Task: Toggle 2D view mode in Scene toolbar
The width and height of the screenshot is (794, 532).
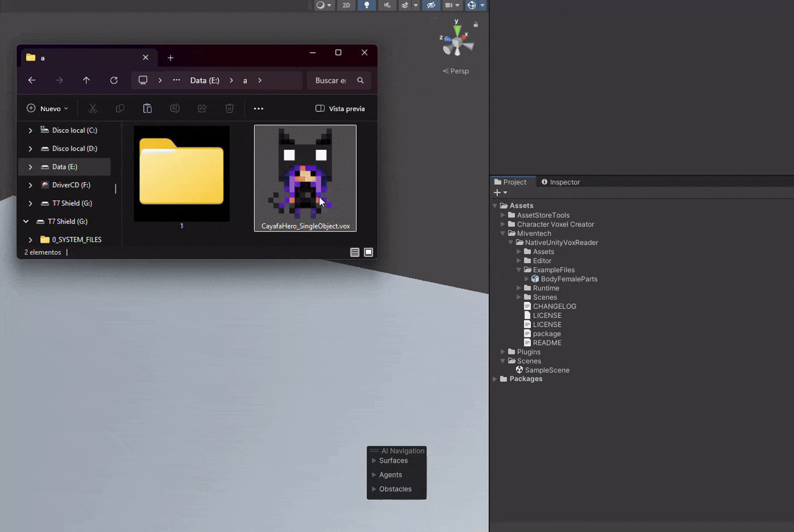Action: pyautogui.click(x=346, y=5)
